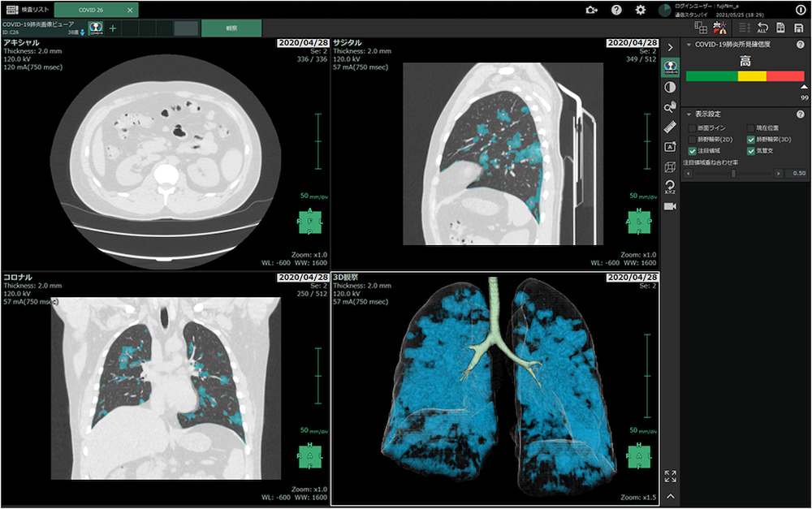Viewport: 812px width, 509px height.
Task: Switch to the 検査リスト tab
Action: point(28,10)
